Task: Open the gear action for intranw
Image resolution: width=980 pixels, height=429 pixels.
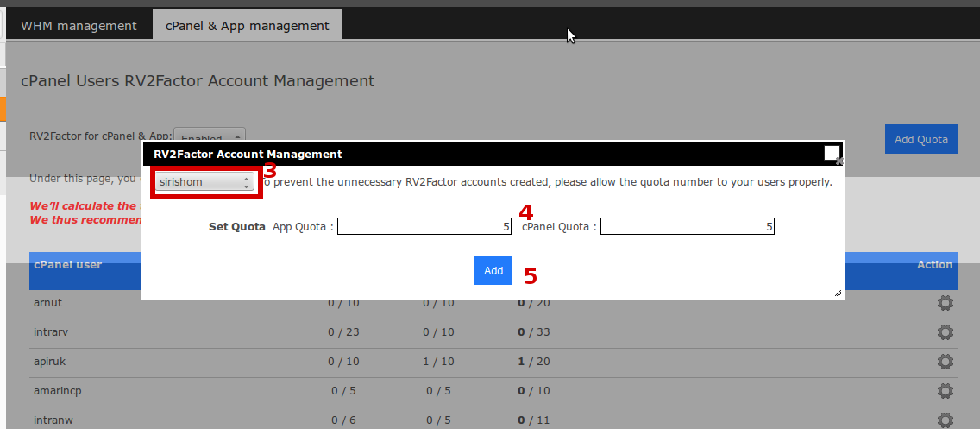Action: tap(945, 420)
